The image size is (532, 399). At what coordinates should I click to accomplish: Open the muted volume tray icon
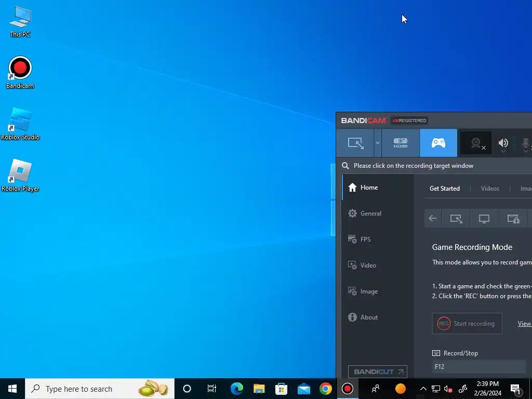(x=448, y=389)
